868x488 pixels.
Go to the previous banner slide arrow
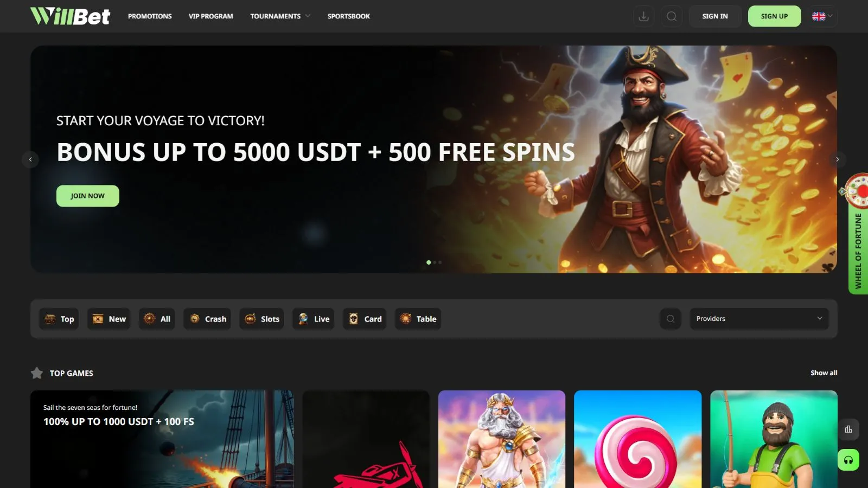[x=30, y=159]
